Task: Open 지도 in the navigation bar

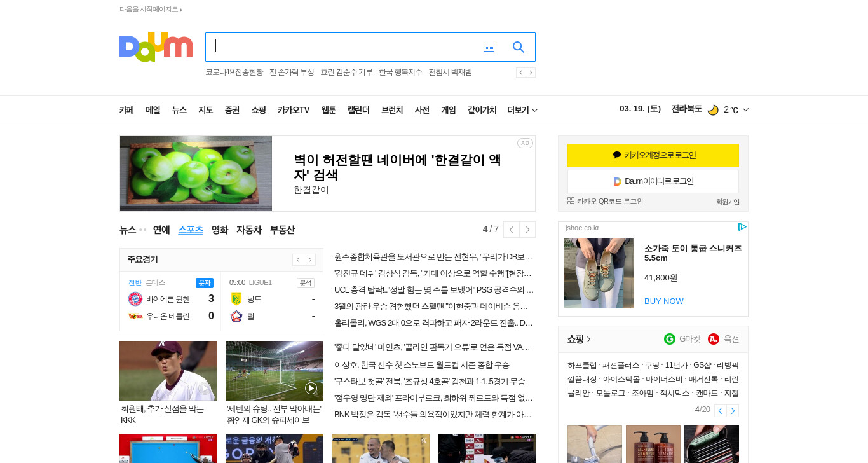Action: click(x=206, y=110)
